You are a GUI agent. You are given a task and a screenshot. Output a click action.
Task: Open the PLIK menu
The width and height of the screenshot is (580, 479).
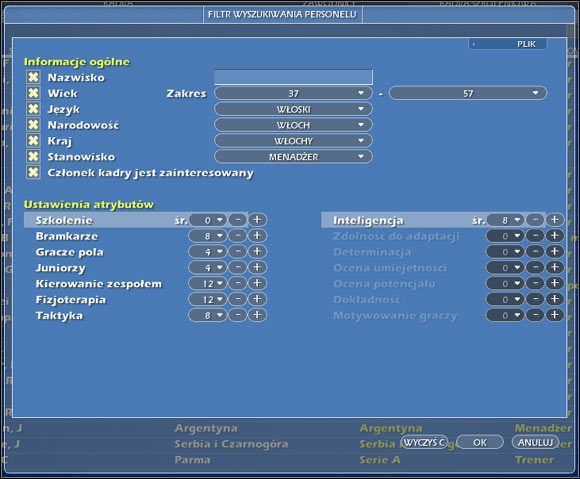pyautogui.click(x=508, y=44)
